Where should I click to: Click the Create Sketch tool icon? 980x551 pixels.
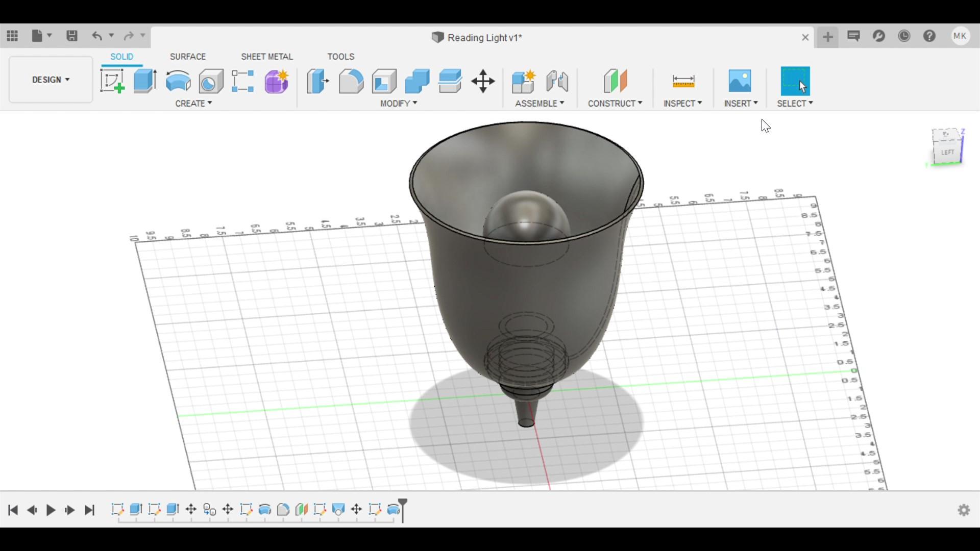coord(112,81)
